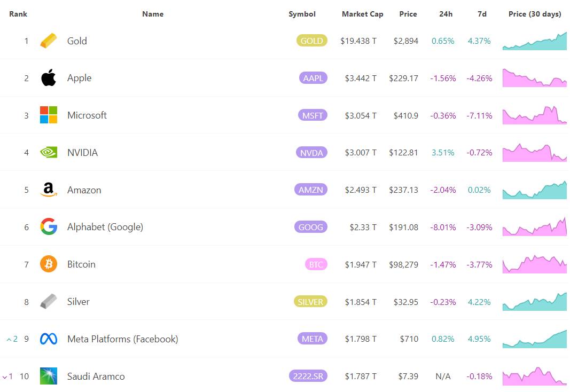This screenshot has height=392, width=570.
Task: Open the Microsoft company link
Action: 87,115
